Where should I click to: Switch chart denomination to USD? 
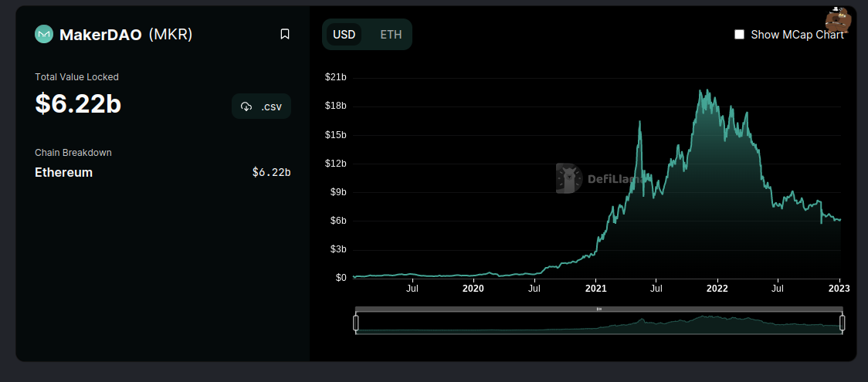click(344, 34)
